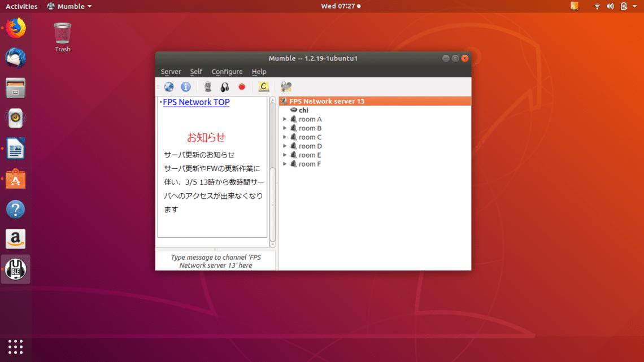Viewport: 644px width, 362px height.
Task: Expand room D to show its users
Action: 285,146
